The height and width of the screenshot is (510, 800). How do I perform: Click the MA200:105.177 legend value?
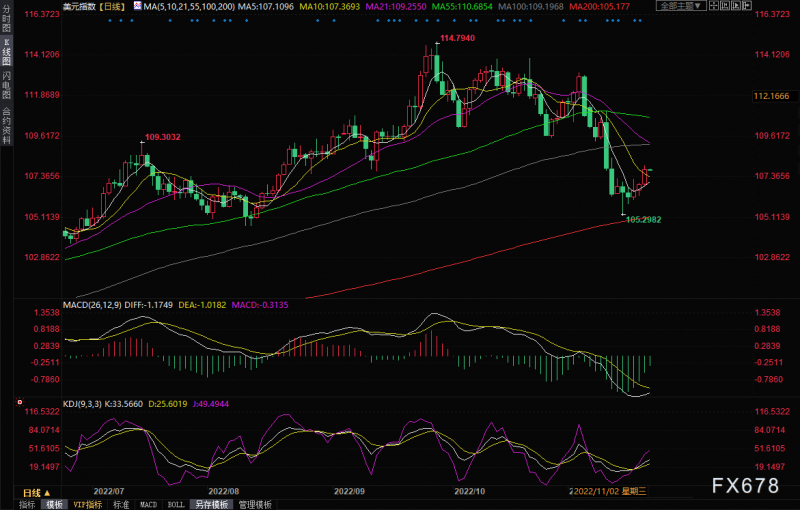coord(599,7)
